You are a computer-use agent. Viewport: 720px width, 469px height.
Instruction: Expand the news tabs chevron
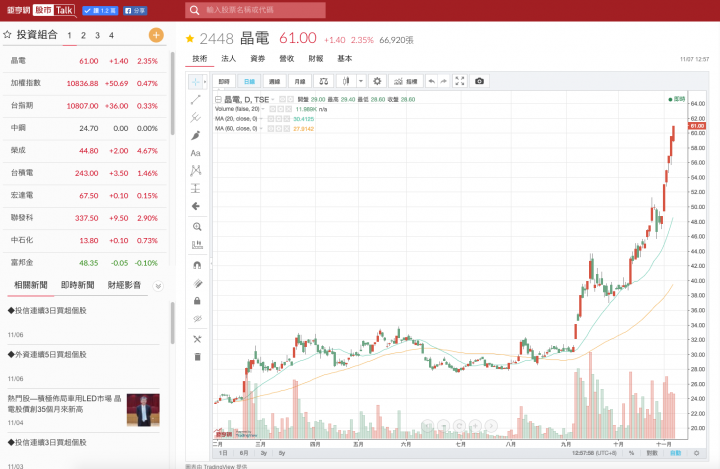coord(158,286)
